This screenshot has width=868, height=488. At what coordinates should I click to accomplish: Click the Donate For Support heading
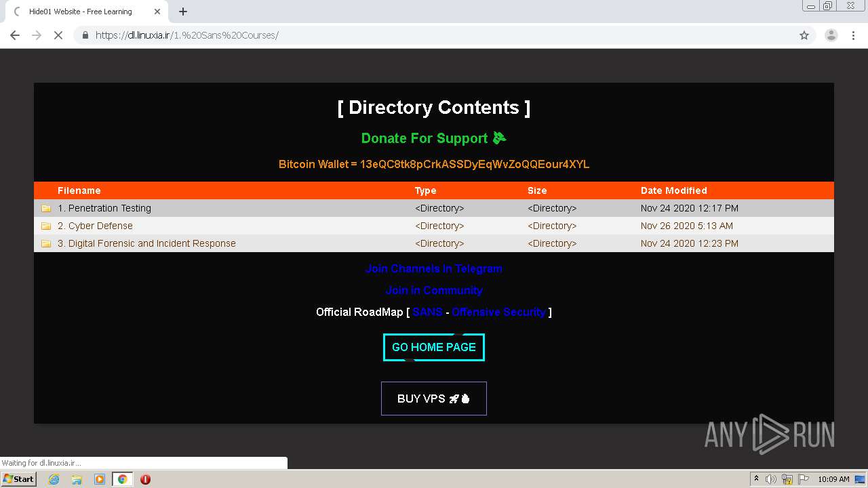point(433,138)
